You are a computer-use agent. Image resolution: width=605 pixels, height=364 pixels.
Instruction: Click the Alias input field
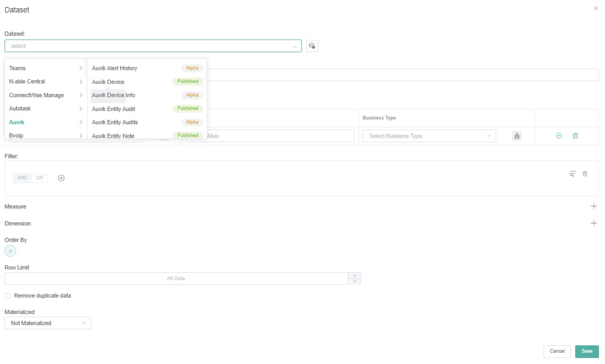pos(270,136)
